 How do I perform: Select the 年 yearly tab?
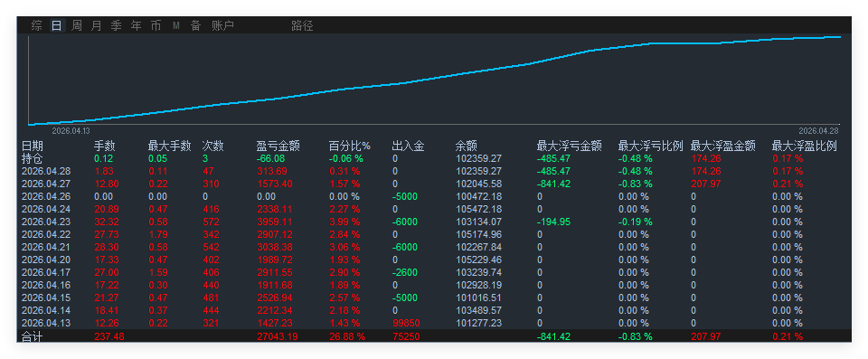(137, 25)
